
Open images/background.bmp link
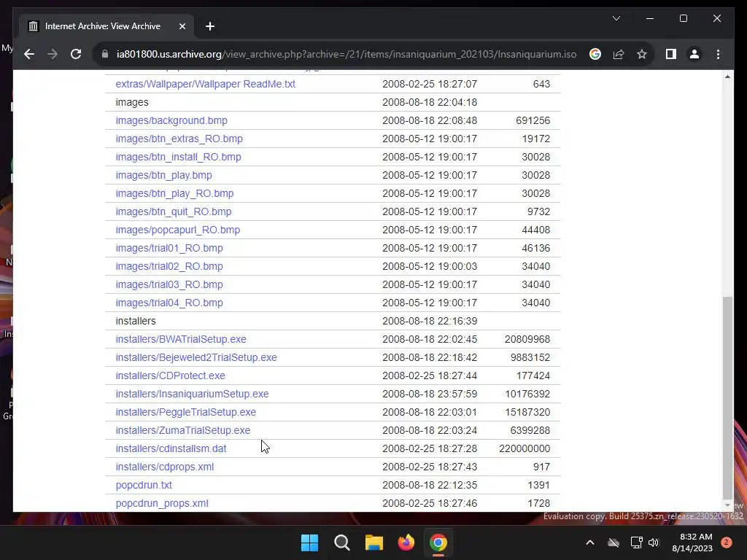tap(171, 120)
